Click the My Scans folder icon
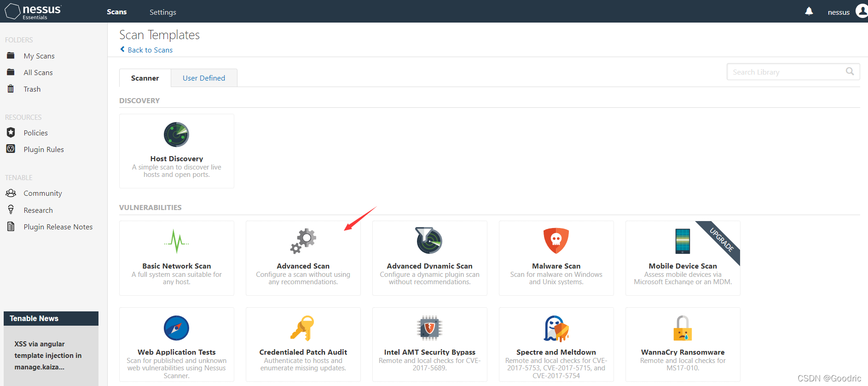868x386 pixels. pyautogui.click(x=11, y=56)
